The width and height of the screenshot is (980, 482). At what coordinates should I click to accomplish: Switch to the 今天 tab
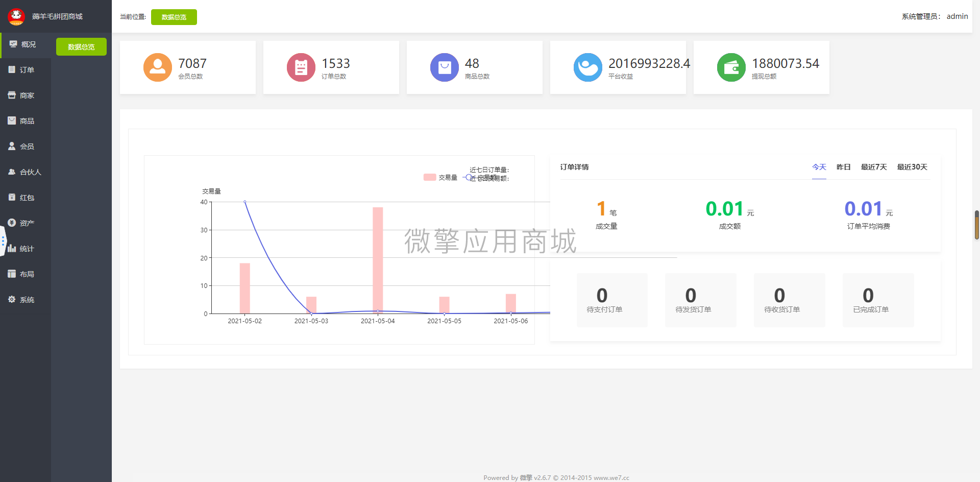(819, 167)
